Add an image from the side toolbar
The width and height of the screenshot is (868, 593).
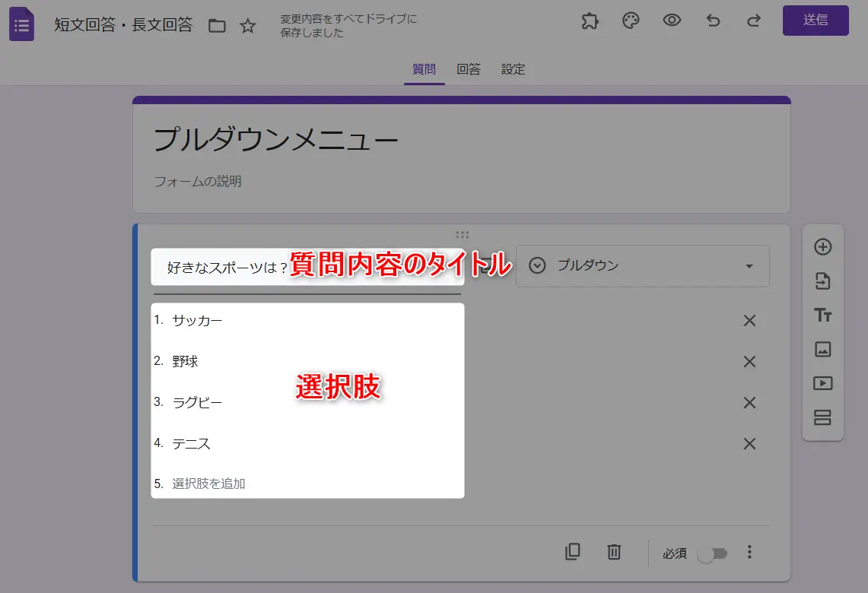click(x=822, y=349)
